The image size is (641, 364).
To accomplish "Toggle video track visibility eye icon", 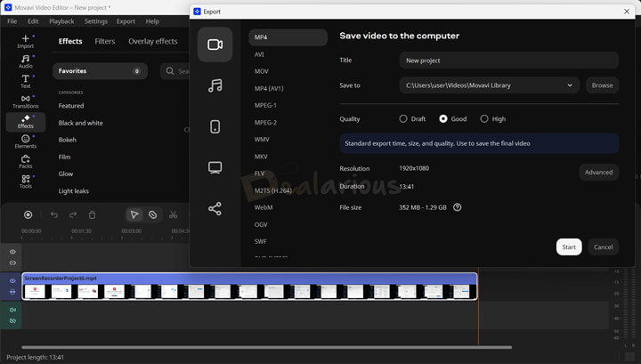I will 12,280.
